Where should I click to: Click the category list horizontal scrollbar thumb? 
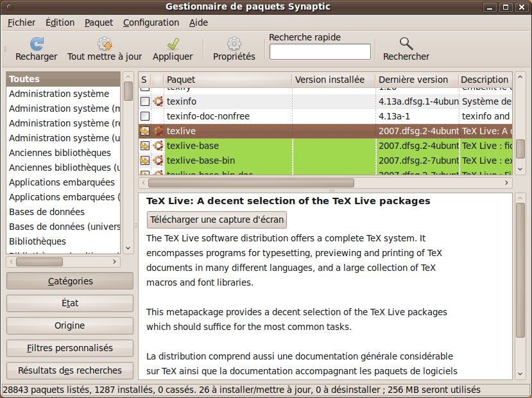click(x=39, y=262)
